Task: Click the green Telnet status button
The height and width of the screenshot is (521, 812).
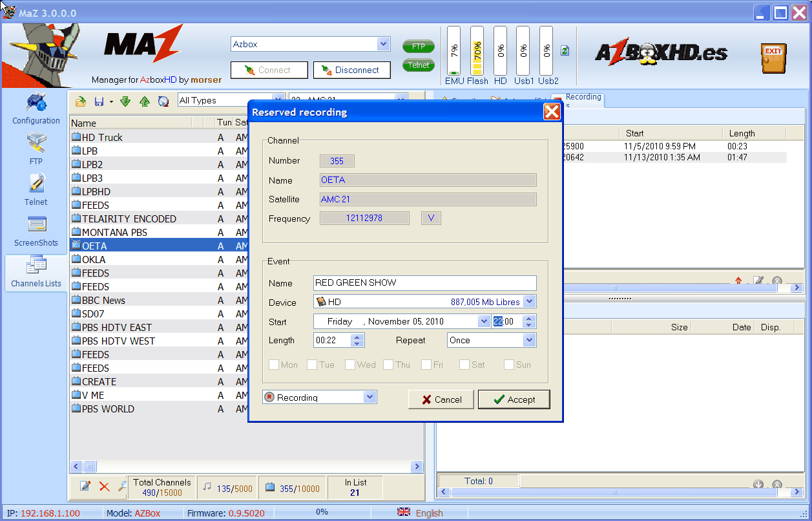Action: tap(419, 65)
